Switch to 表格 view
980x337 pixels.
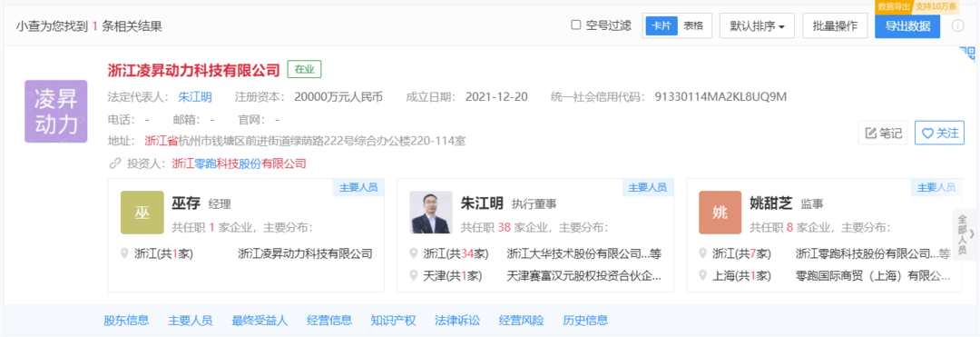694,25
